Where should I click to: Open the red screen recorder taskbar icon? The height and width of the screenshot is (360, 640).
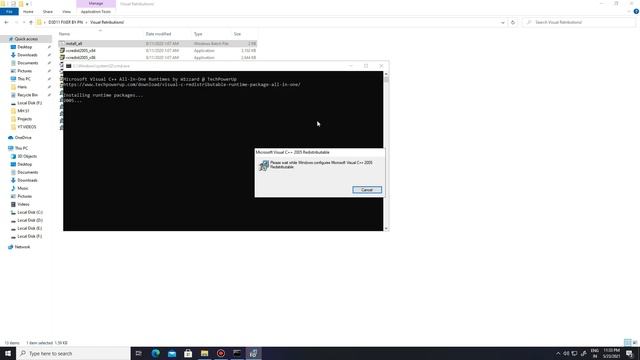221,353
